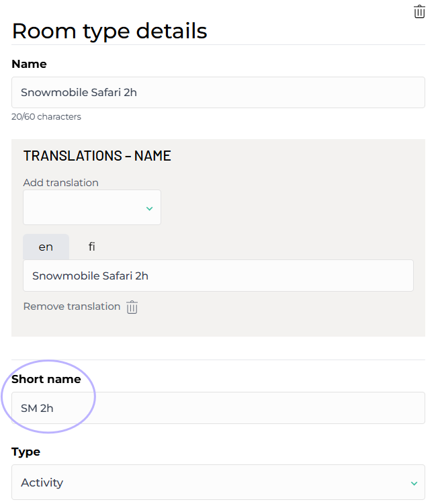Viewport: 438px width, 504px height.
Task: Click the Add translation label text
Action: (x=60, y=183)
